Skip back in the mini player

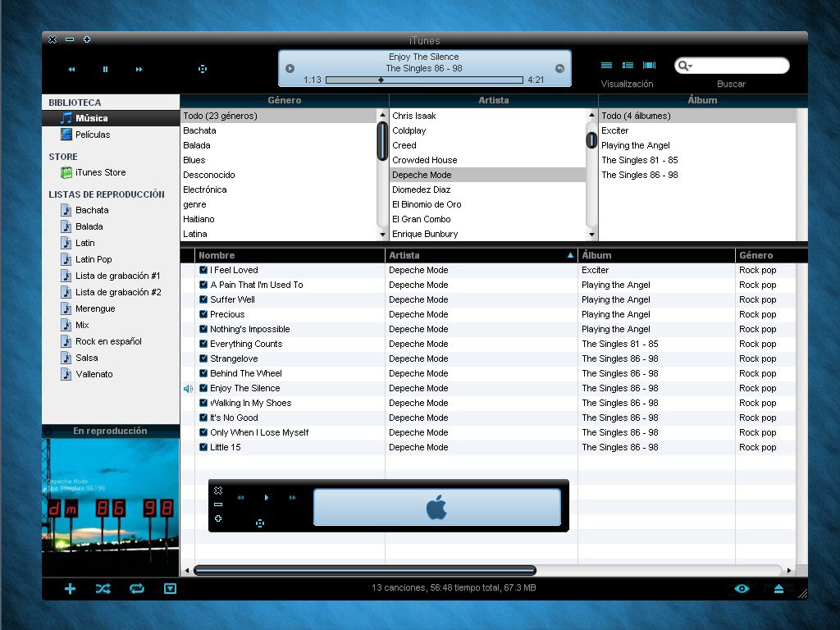click(x=240, y=498)
